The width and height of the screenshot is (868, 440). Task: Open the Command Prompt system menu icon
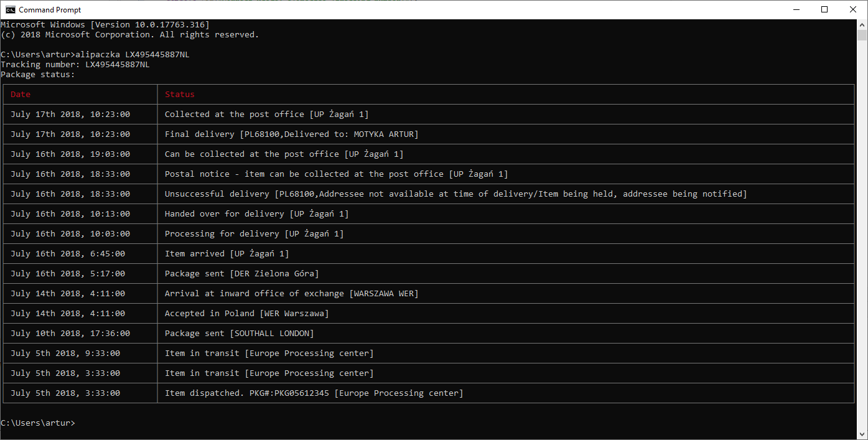click(9, 9)
